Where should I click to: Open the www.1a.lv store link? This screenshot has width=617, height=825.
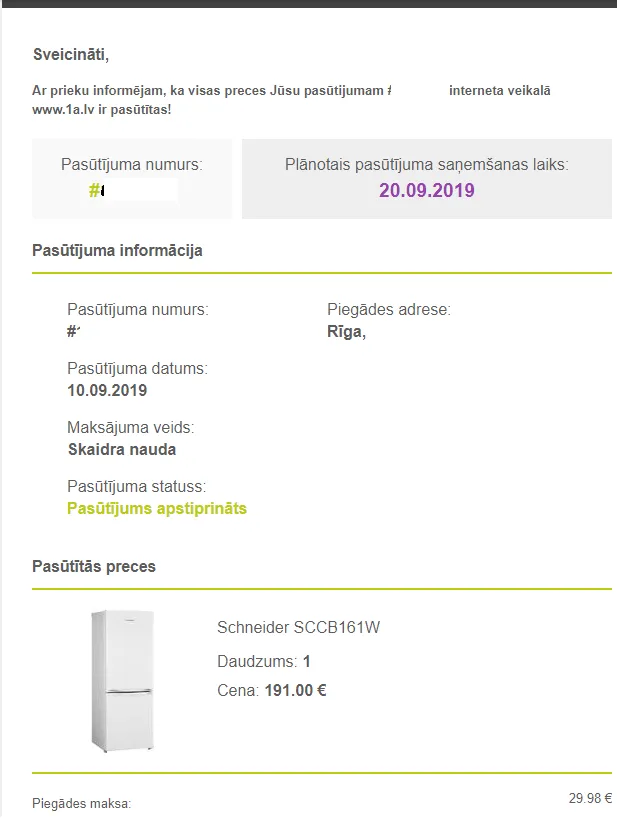(x=63, y=109)
